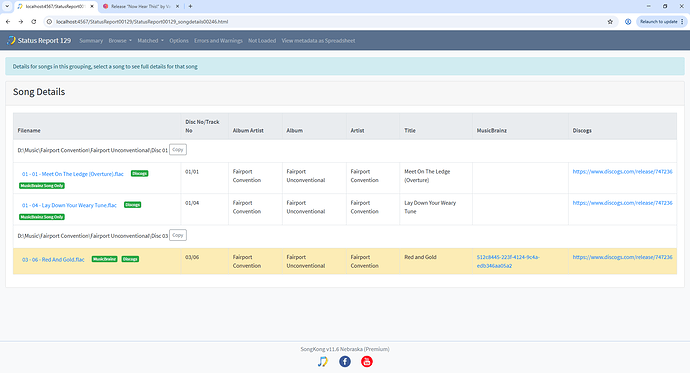Image resolution: width=690 pixels, height=373 pixels.
Task: Open the Errors and Warnings menu item
Action: coord(218,40)
